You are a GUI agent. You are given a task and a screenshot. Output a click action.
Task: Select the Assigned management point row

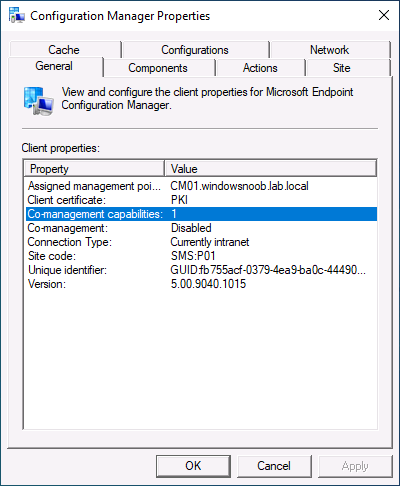pos(201,186)
